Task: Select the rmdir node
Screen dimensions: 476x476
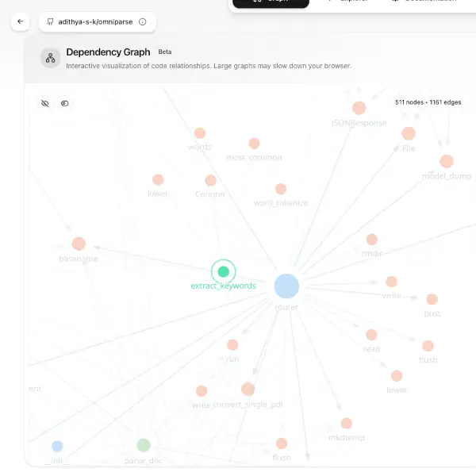Action: coord(371,240)
